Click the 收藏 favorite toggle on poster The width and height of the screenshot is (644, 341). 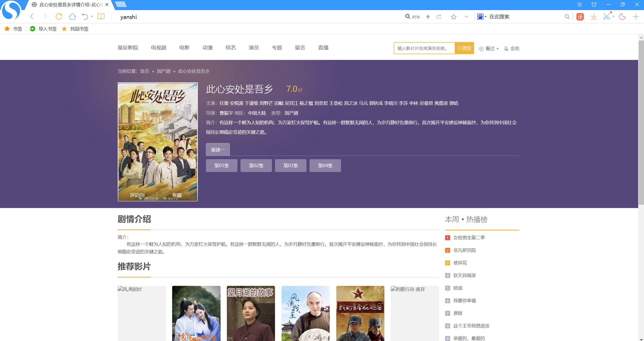pyautogui.click(x=177, y=195)
